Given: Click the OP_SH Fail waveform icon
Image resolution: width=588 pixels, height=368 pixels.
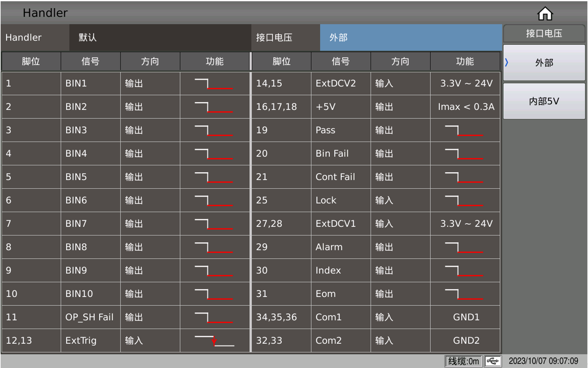Looking at the screenshot, I should pos(214,317).
